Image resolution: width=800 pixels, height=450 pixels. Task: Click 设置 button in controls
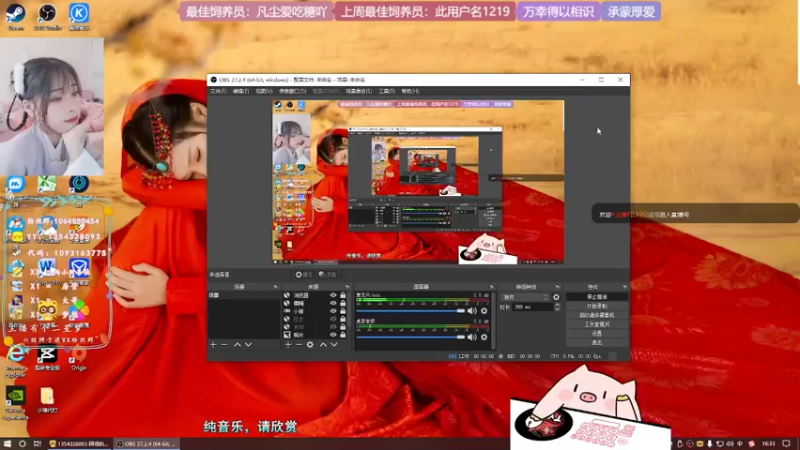pos(597,334)
